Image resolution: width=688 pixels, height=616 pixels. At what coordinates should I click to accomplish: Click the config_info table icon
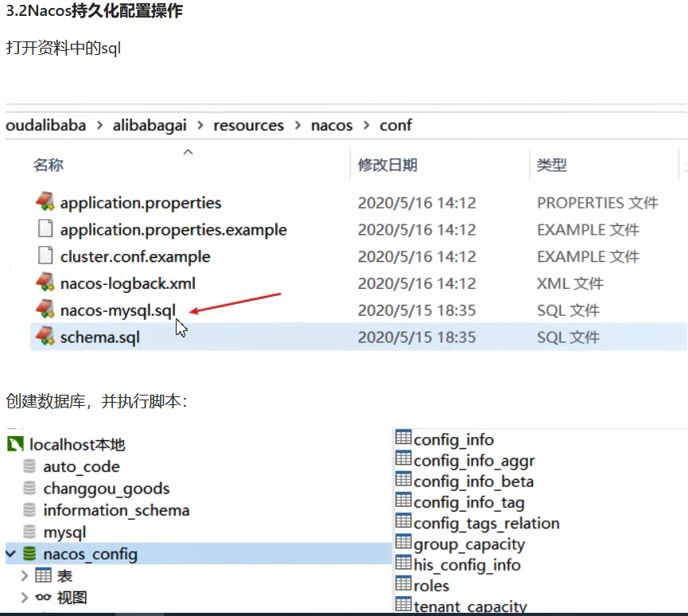pyautogui.click(x=403, y=437)
